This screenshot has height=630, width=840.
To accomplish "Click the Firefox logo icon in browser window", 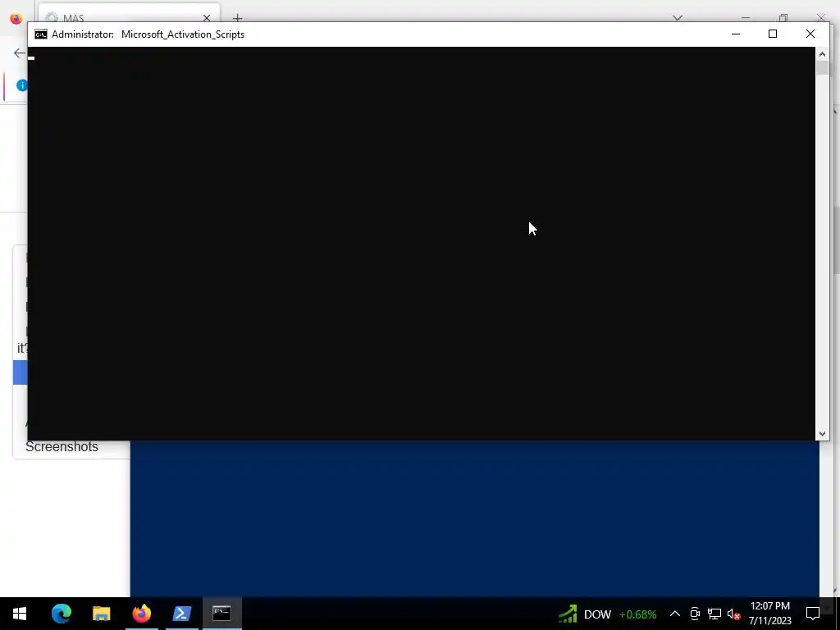I will (16, 18).
